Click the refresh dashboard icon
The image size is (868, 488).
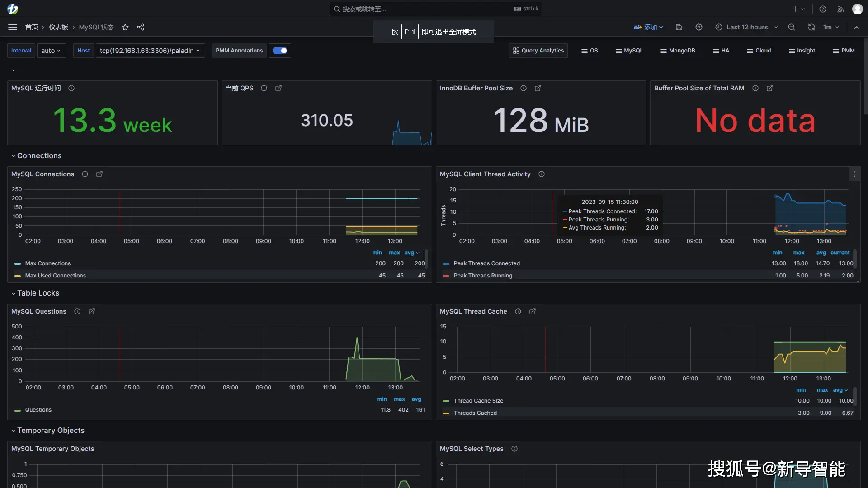click(811, 27)
